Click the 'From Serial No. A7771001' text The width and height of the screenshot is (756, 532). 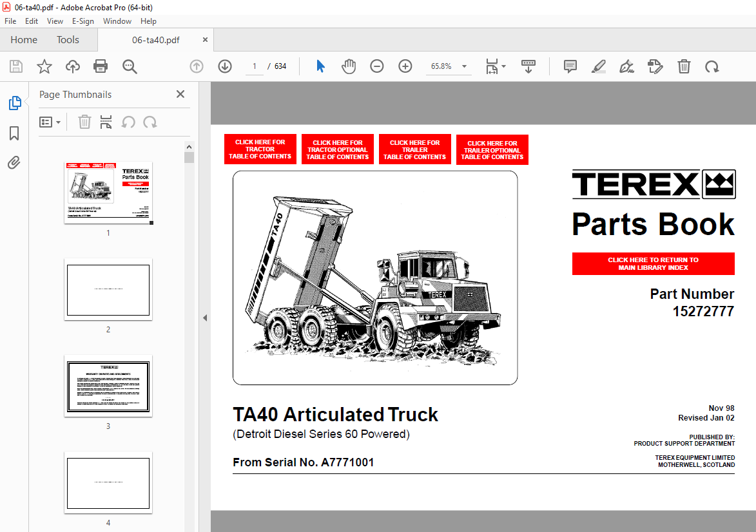tap(304, 462)
